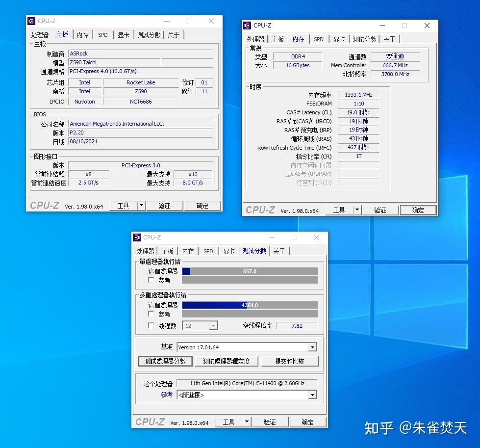The height and width of the screenshot is (448, 480).
Task: Click 内存频率 value 1333.1 MHz
Action: click(358, 95)
